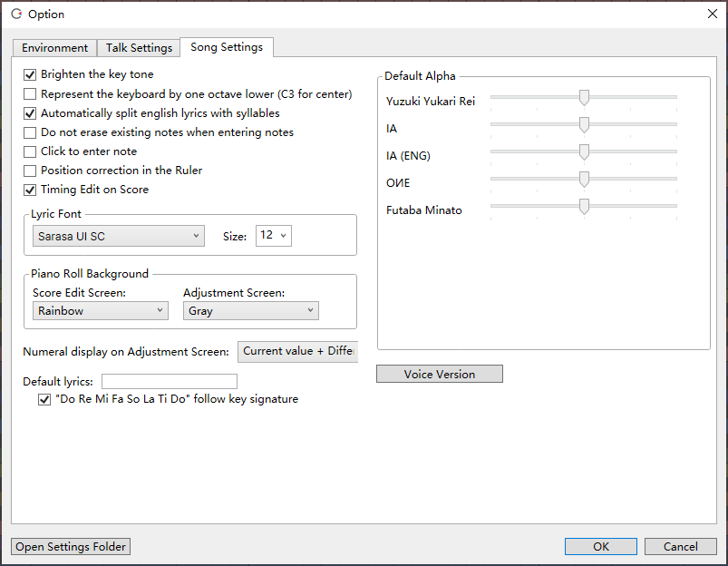Close the Option dialog with the X button
The height and width of the screenshot is (566, 728).
coord(712,14)
